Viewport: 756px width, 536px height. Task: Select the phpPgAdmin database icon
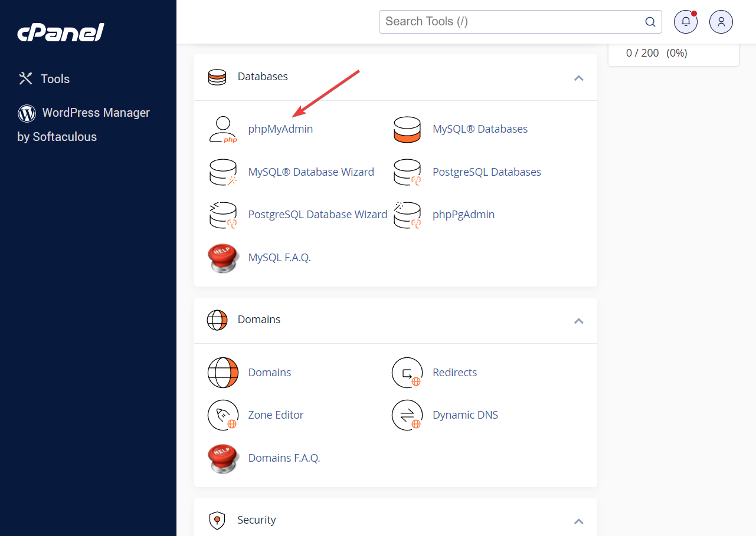click(407, 214)
